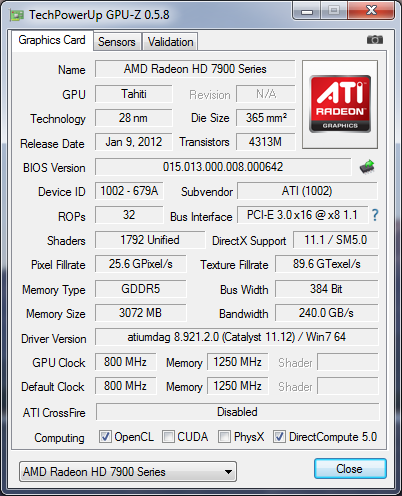Image resolution: width=402 pixels, height=496 pixels.
Task: Click the camera screenshot icon
Action: pos(375,40)
